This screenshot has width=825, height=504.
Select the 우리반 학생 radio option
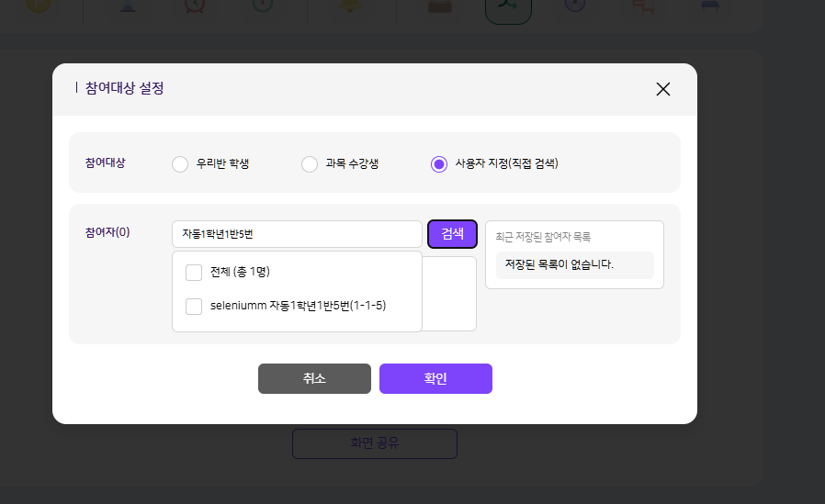[180, 164]
